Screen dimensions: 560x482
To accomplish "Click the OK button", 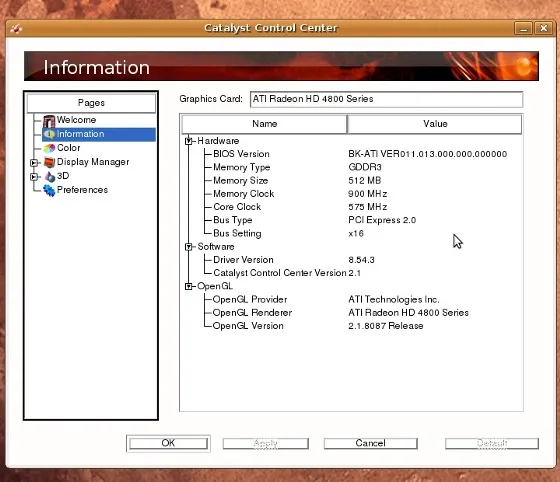I will (168, 443).
